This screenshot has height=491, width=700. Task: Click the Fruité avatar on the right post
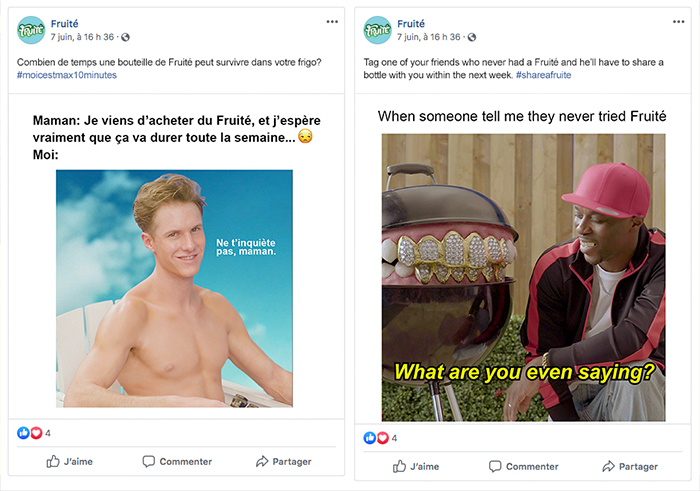[x=377, y=30]
